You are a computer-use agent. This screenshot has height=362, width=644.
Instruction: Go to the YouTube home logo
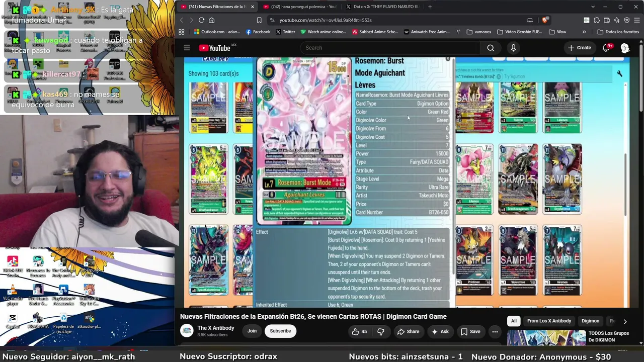click(214, 48)
